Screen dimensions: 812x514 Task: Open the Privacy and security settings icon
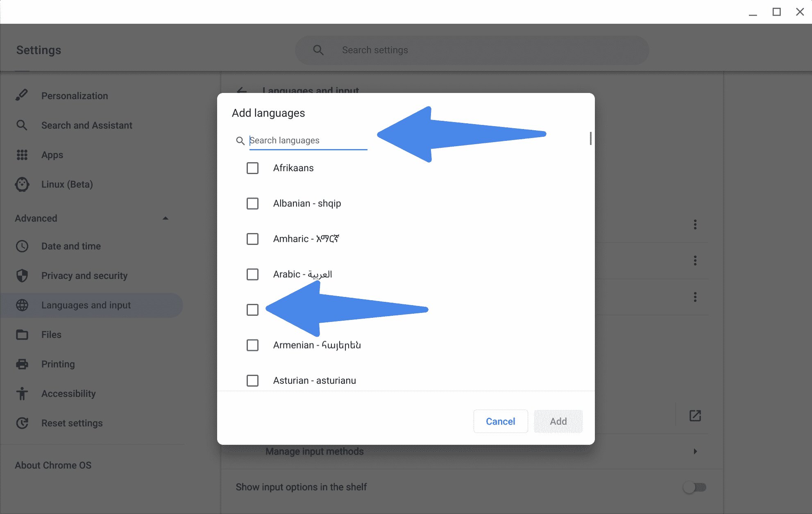(x=22, y=275)
